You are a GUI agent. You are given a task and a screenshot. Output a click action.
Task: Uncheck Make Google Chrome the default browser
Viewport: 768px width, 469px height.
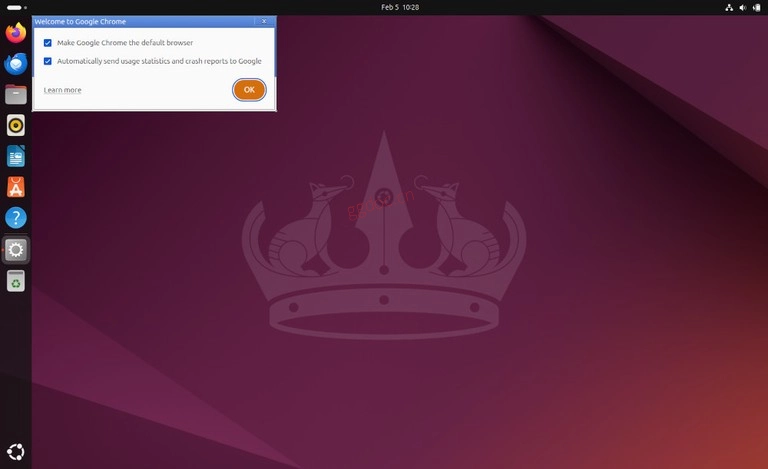coord(48,43)
